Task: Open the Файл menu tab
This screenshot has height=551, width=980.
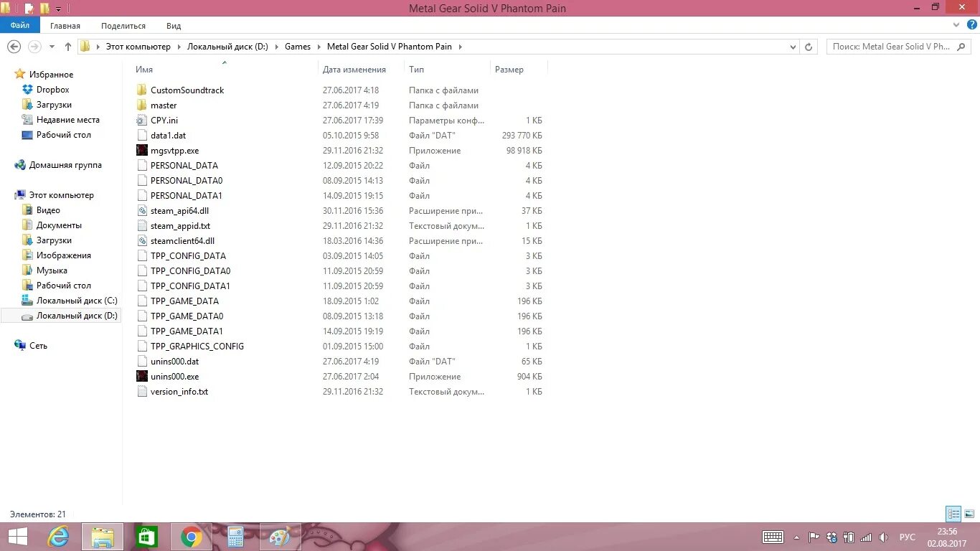Action: click(x=20, y=25)
